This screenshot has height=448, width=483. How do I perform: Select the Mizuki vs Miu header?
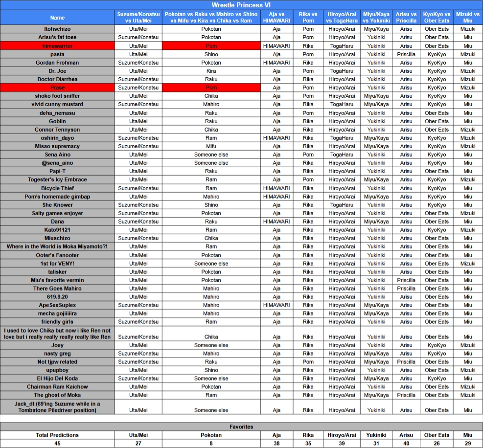point(468,18)
